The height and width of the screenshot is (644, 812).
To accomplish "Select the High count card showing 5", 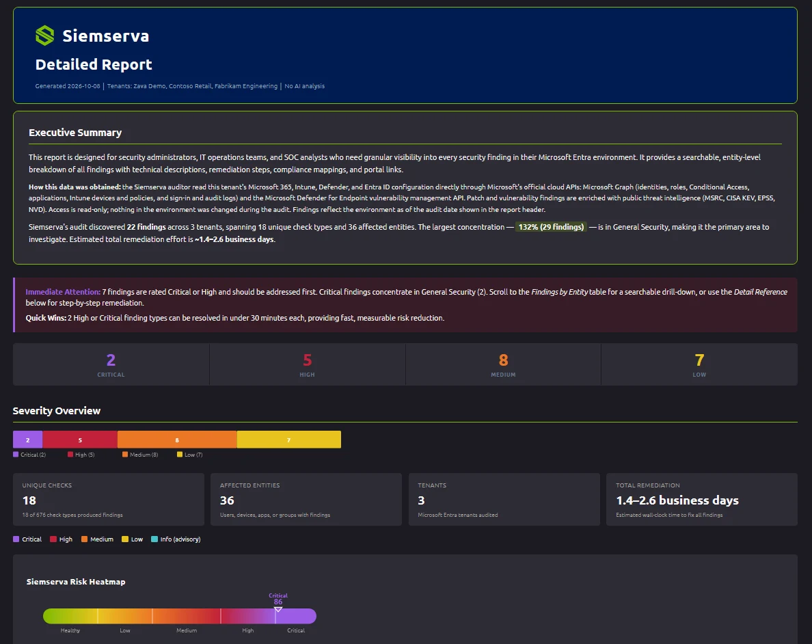I will [307, 364].
